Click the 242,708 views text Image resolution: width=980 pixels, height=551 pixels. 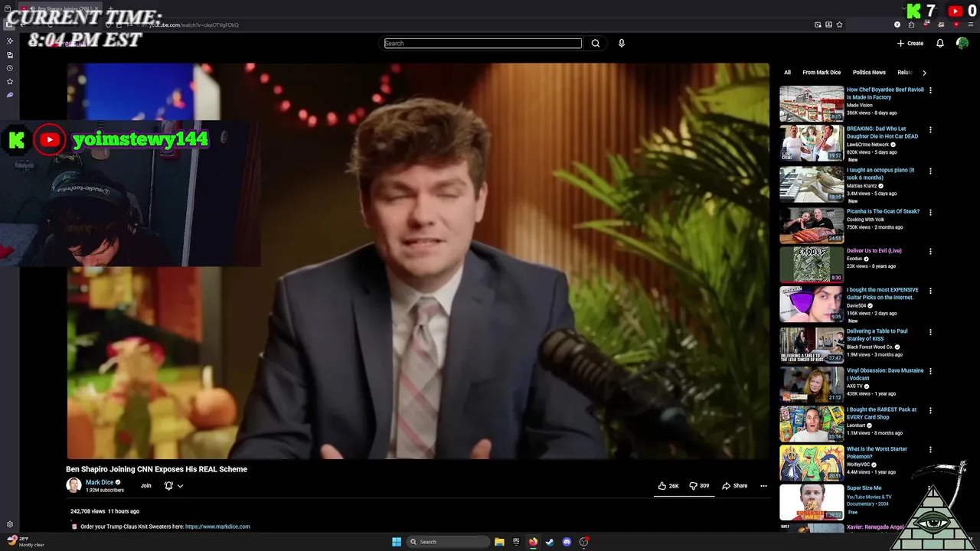[88, 511]
